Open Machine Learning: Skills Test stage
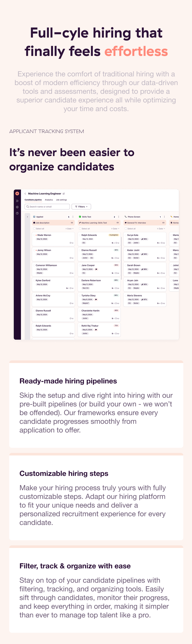This screenshot has height=644, width=192. tap(94, 223)
